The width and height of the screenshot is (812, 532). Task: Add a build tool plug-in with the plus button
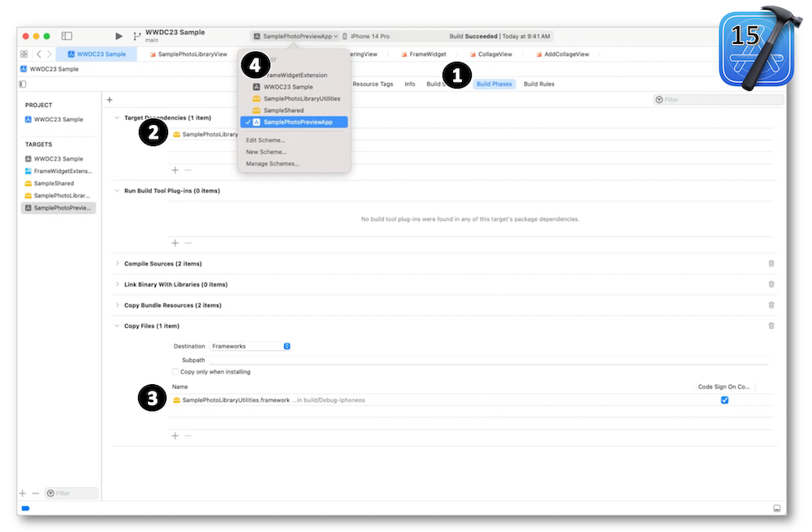click(175, 243)
